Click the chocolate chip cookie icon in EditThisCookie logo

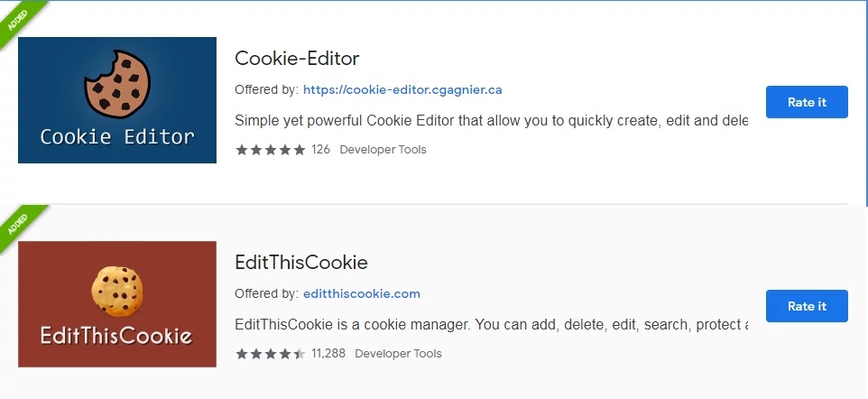[x=116, y=292]
